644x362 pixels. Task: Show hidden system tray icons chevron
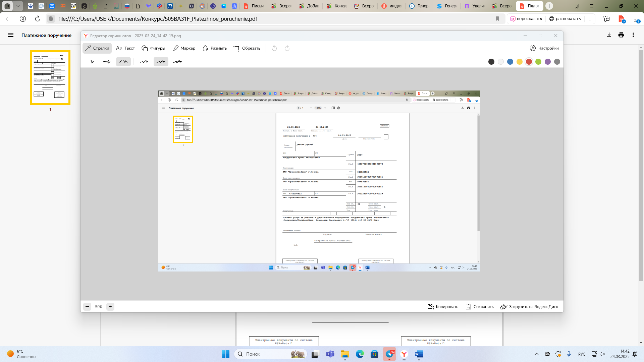pyautogui.click(x=537, y=354)
